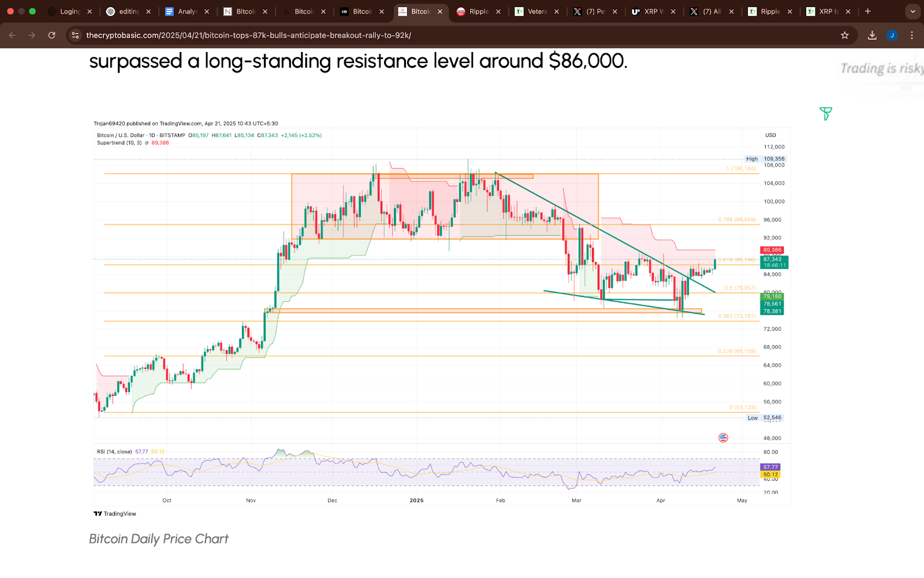Close the Loging tab
Image resolution: width=924 pixels, height=578 pixels.
point(90,11)
